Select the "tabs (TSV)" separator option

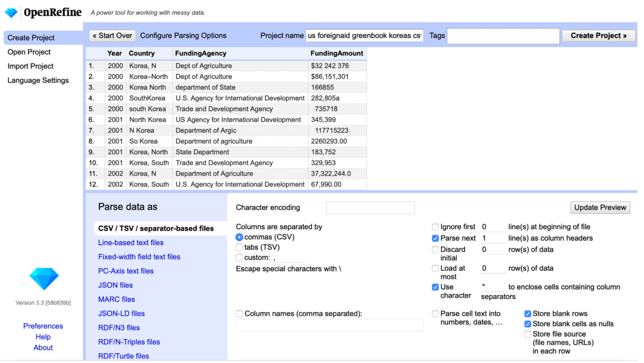pos(239,247)
